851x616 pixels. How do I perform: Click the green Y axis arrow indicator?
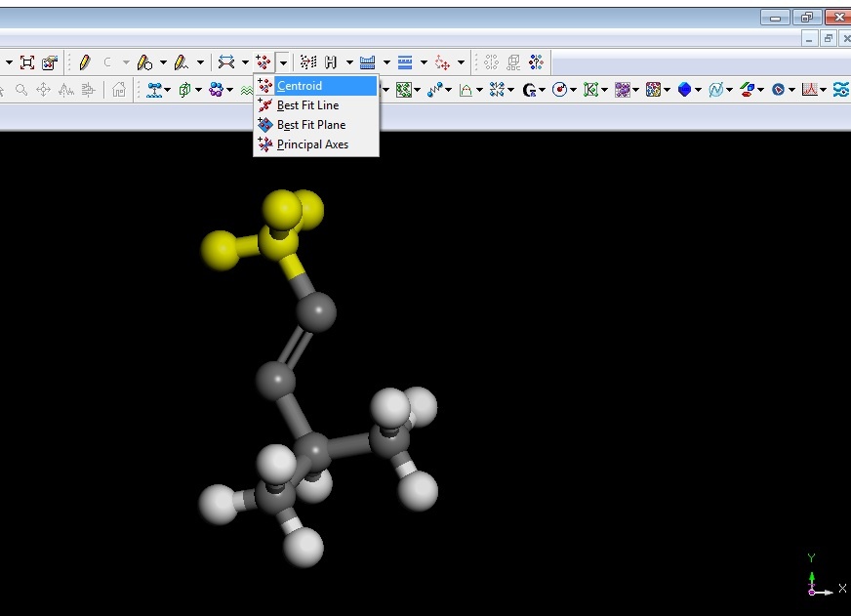pyautogui.click(x=811, y=579)
